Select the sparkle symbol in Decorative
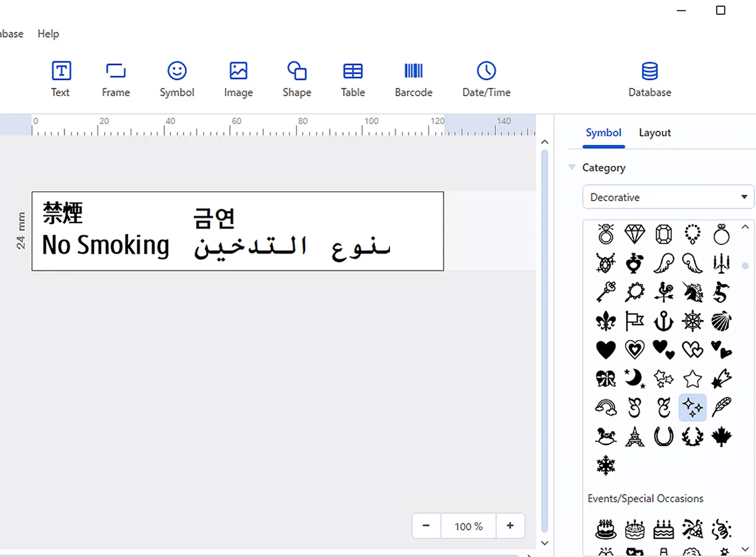Image resolution: width=756 pixels, height=557 pixels. [693, 407]
